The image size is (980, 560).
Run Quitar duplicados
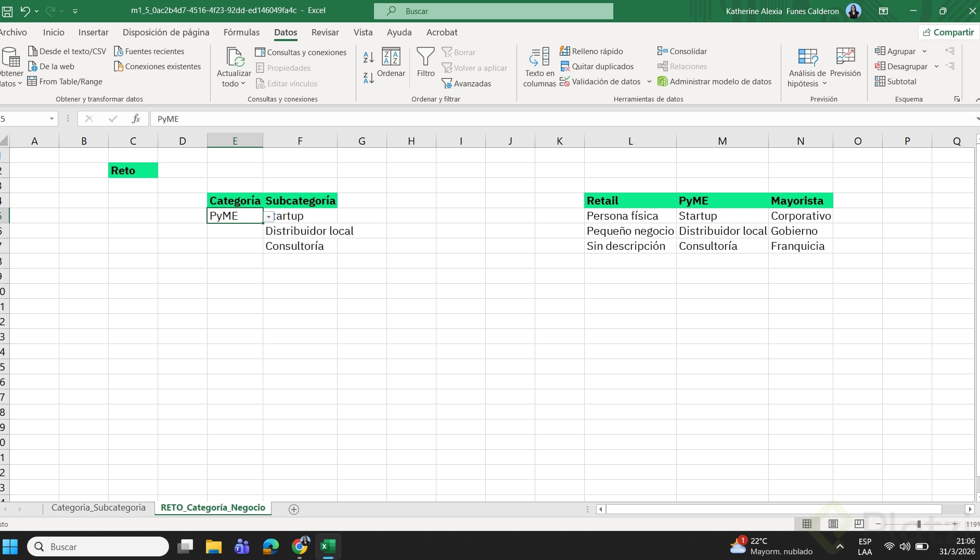point(597,67)
